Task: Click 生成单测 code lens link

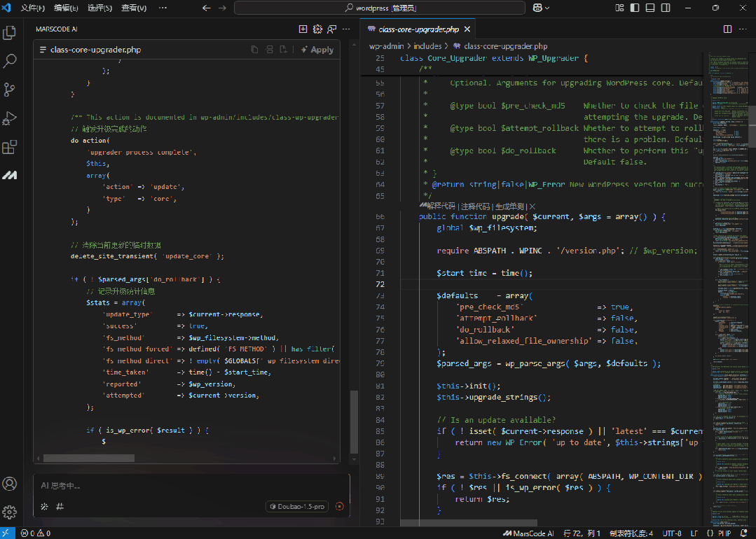Action: pyautogui.click(x=509, y=206)
